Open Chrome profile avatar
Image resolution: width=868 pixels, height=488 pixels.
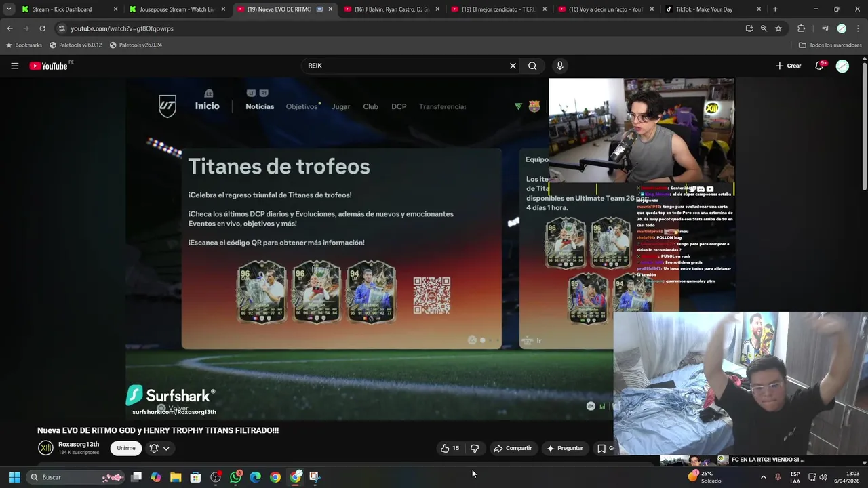842,28
